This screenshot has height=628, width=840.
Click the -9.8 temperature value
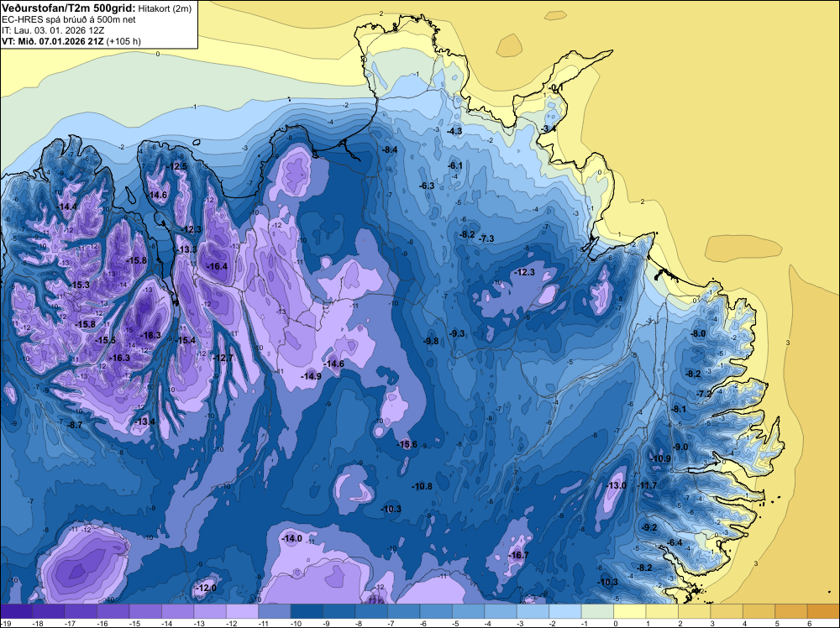[431, 341]
